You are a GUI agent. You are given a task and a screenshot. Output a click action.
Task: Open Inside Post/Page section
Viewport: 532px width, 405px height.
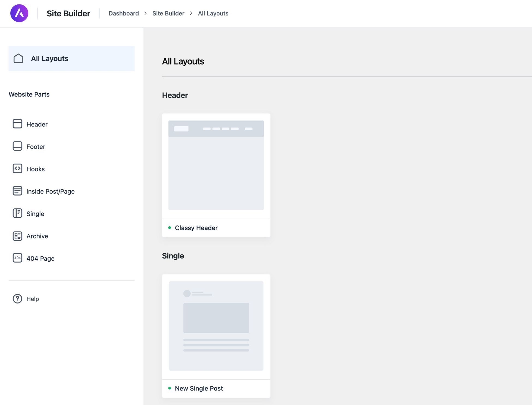[x=50, y=191]
